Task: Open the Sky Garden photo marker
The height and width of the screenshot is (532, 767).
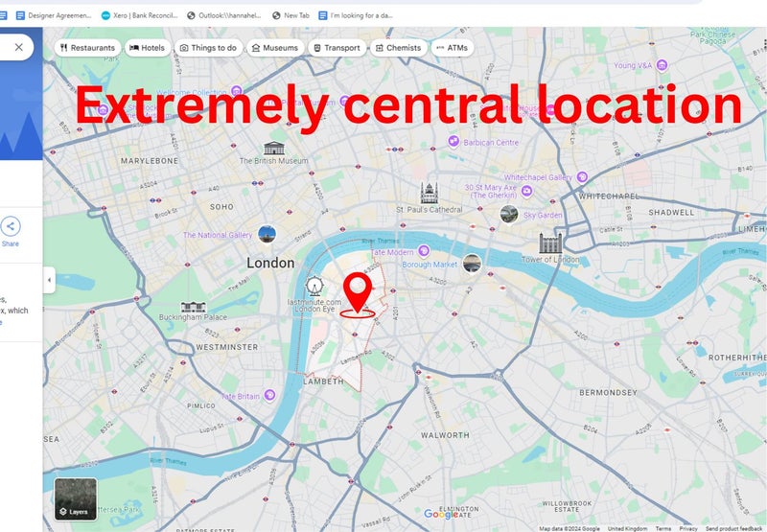Action: click(x=509, y=214)
